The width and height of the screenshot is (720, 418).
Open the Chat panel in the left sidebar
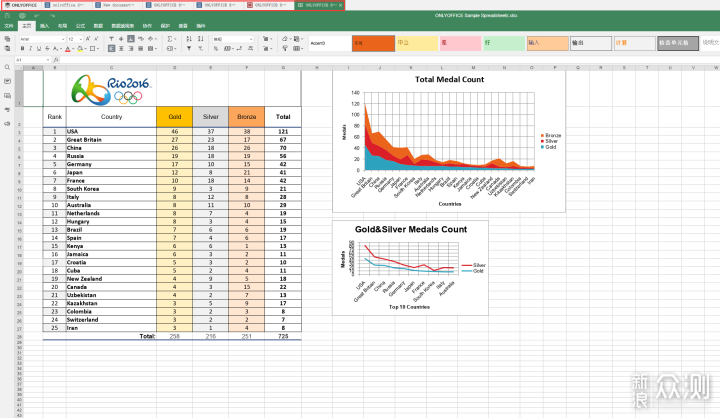click(7, 96)
